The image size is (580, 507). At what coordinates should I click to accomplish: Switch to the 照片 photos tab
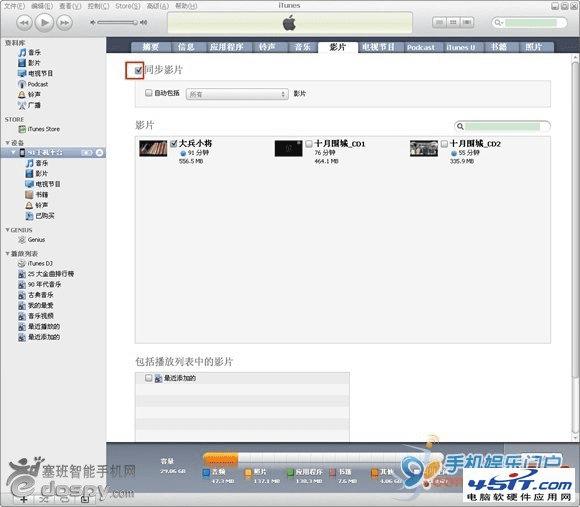click(x=533, y=47)
